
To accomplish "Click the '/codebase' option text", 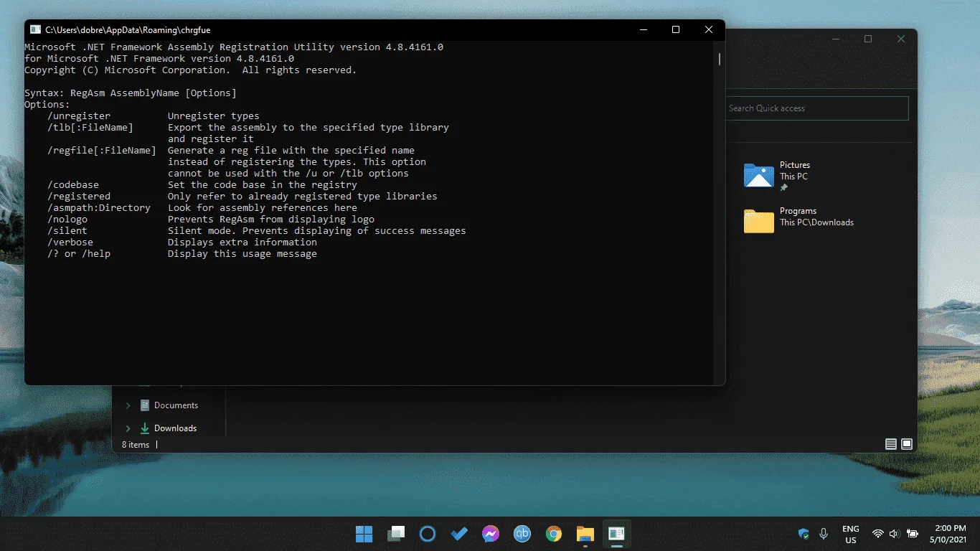I will click(x=73, y=184).
